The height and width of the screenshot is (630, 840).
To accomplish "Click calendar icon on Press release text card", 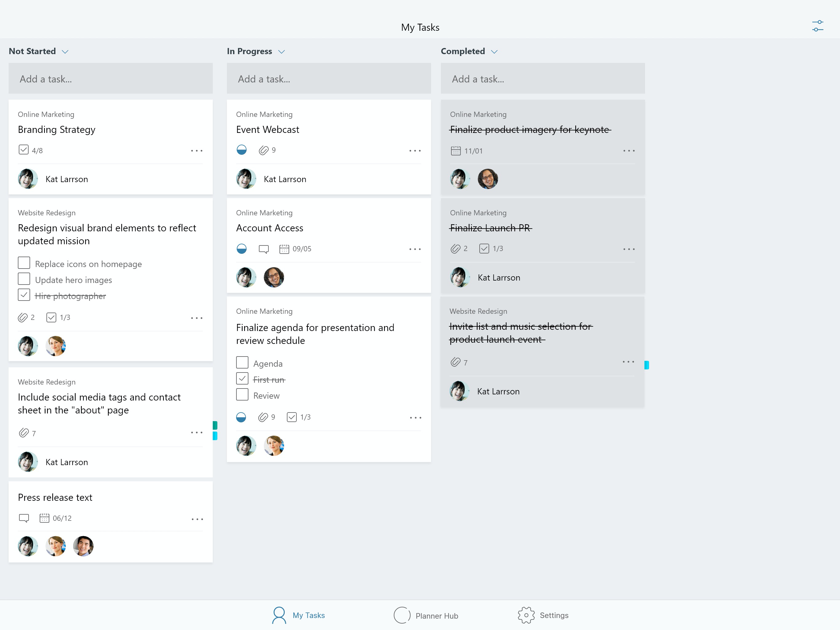I will (44, 518).
